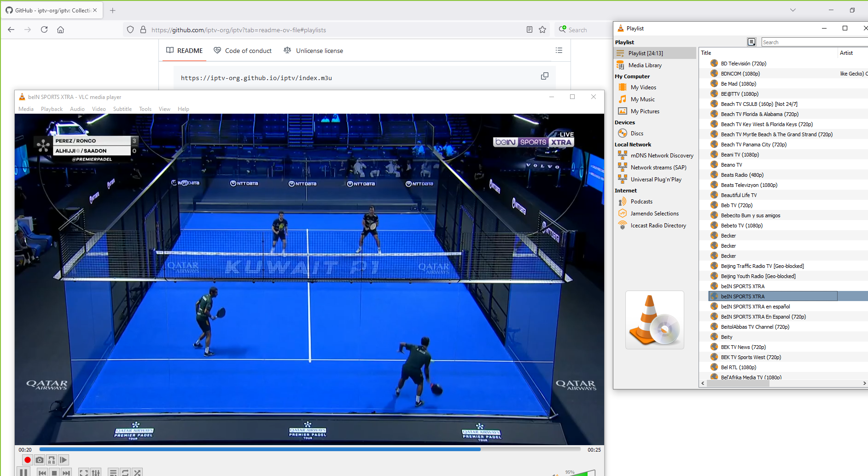The width and height of the screenshot is (868, 476).
Task: Click the Playlist window Search field
Action: click(814, 42)
